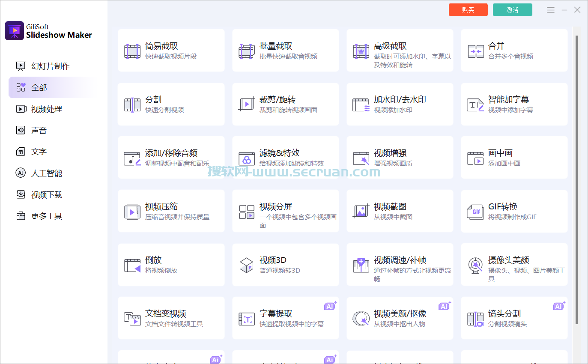Viewport: 588px width, 364px height.
Task: Click the 视频添加水印 description text
Action: (x=393, y=110)
